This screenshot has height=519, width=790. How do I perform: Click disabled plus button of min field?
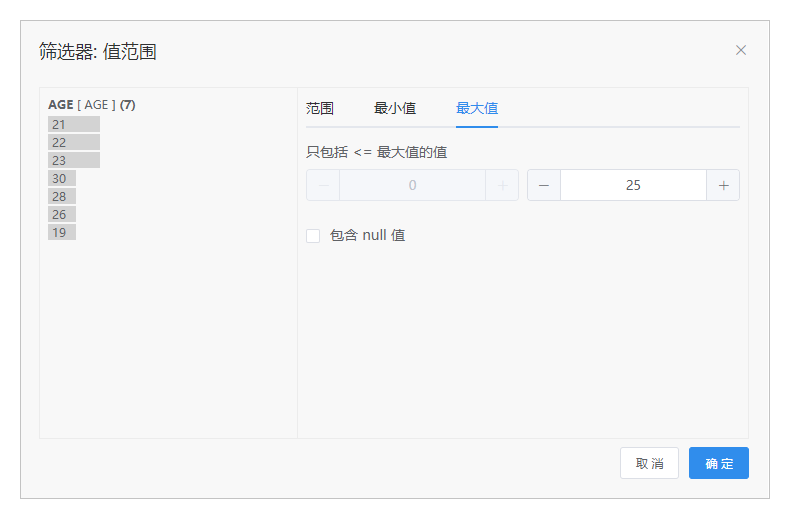pos(502,185)
